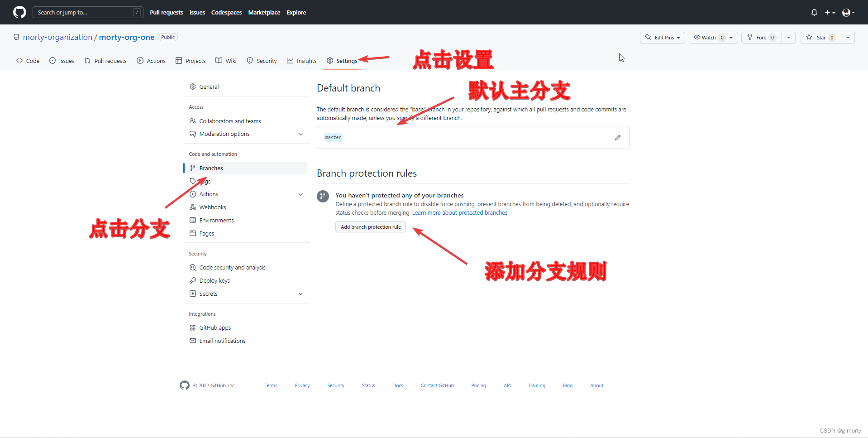Open the Security footer link

(336, 385)
